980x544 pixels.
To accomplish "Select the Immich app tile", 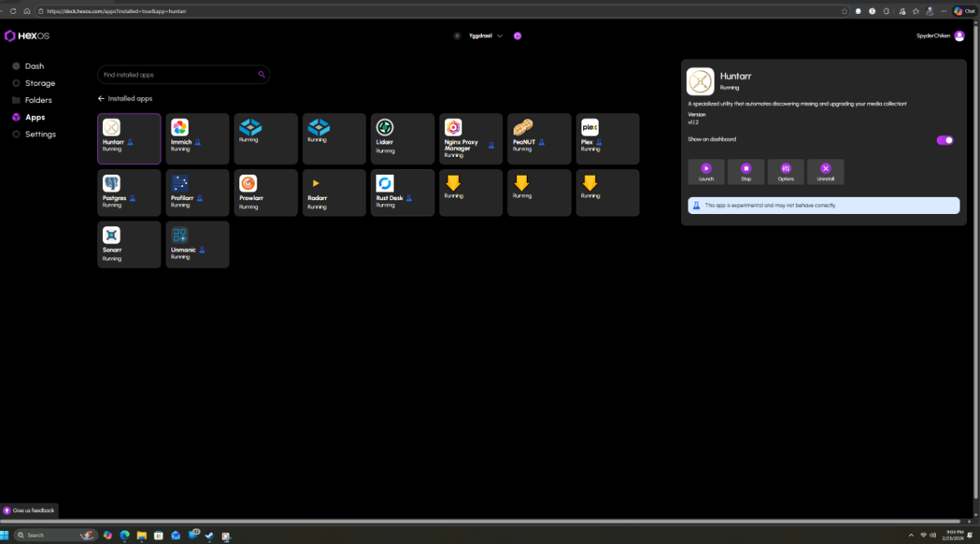I will point(198,139).
